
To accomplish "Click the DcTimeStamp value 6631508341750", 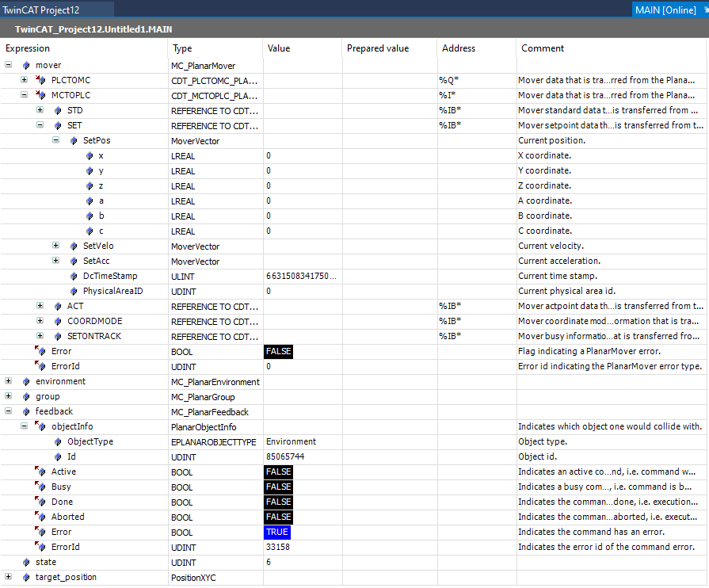I will (301, 276).
